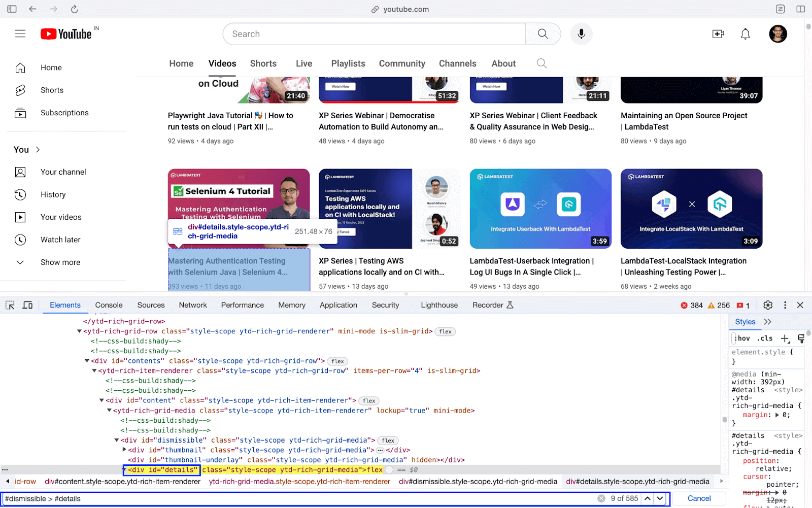
Task: Open the DevTools Console tab
Action: click(109, 305)
